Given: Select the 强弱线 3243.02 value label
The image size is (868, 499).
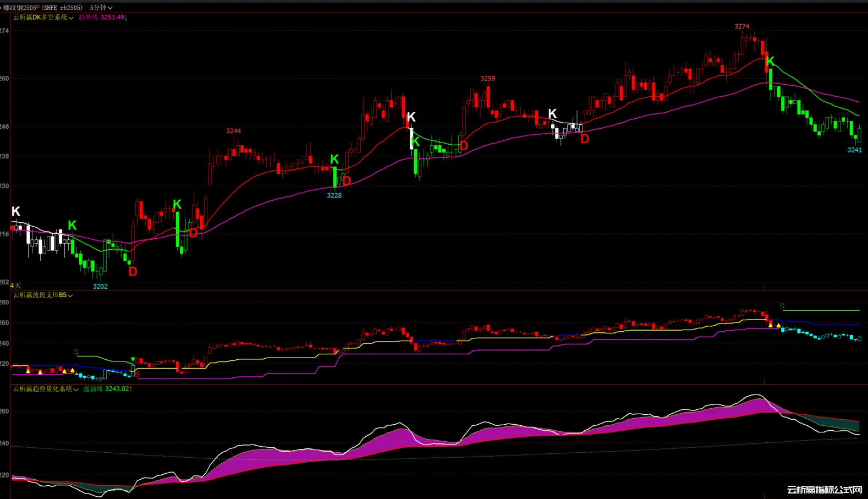Looking at the screenshot, I should (x=107, y=389).
